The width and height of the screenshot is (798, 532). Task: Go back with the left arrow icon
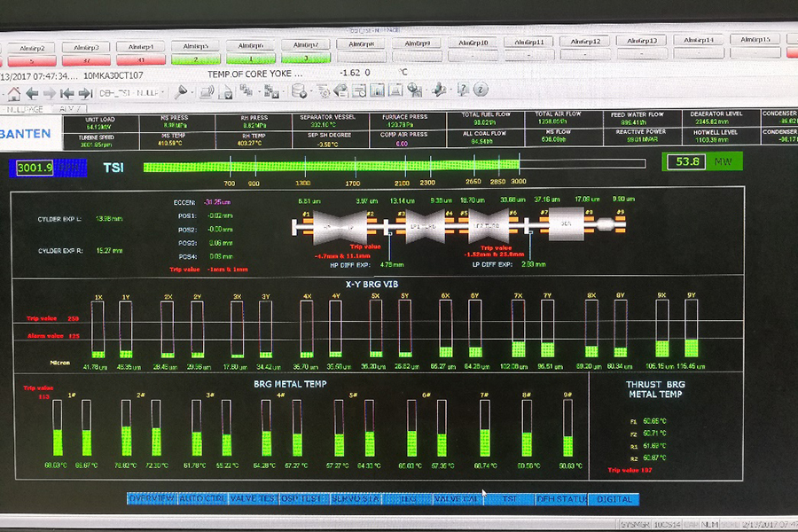(x=32, y=92)
